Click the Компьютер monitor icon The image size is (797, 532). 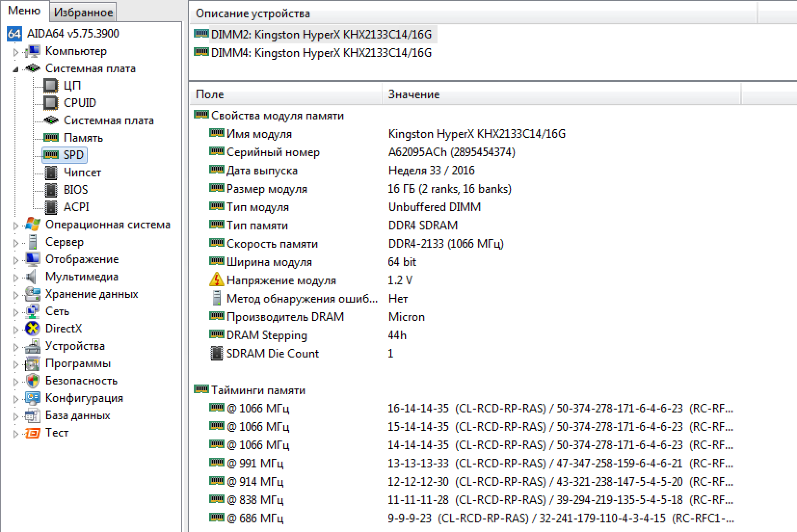pyautogui.click(x=32, y=51)
